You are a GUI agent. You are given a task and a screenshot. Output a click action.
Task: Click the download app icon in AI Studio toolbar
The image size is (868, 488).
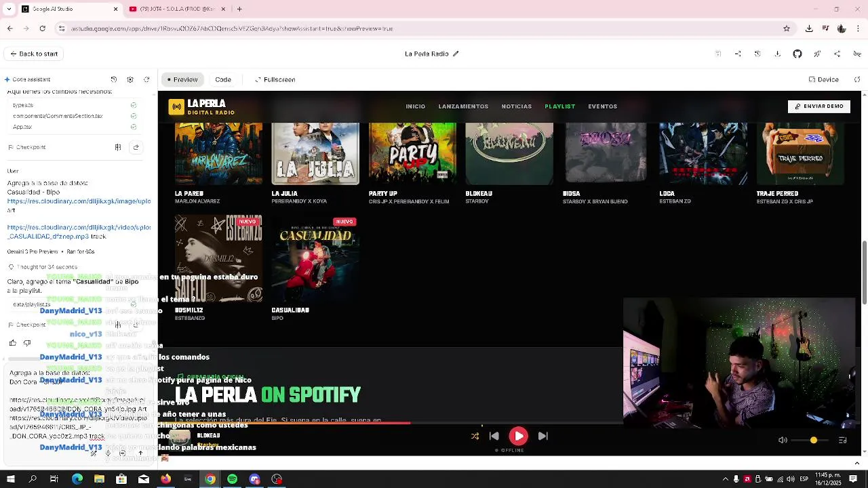777,54
